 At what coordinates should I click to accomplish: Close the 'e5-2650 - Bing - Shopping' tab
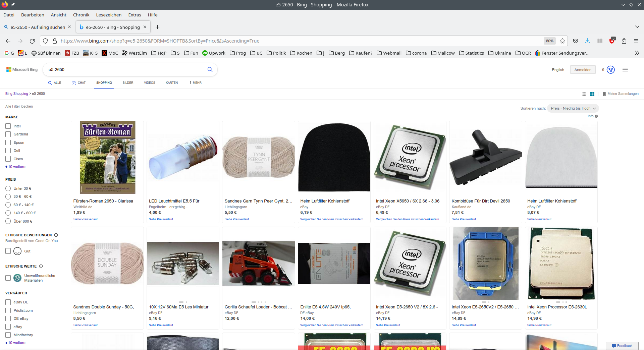(145, 27)
